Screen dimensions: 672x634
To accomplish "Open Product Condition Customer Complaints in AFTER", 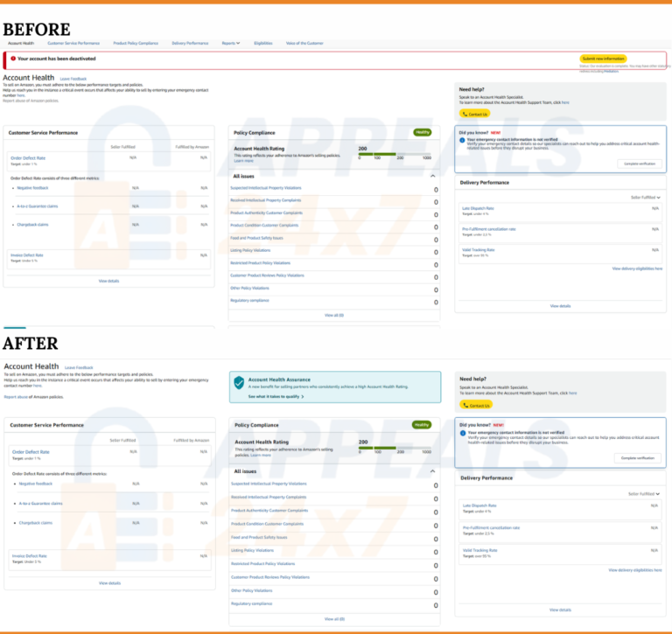I will click(x=268, y=524).
